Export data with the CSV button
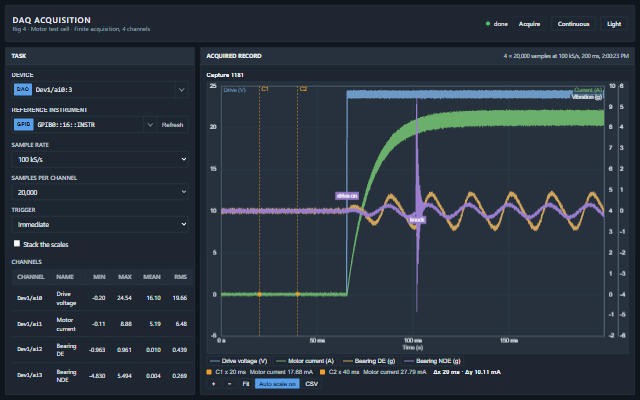The width and height of the screenshot is (640, 400). [311, 384]
